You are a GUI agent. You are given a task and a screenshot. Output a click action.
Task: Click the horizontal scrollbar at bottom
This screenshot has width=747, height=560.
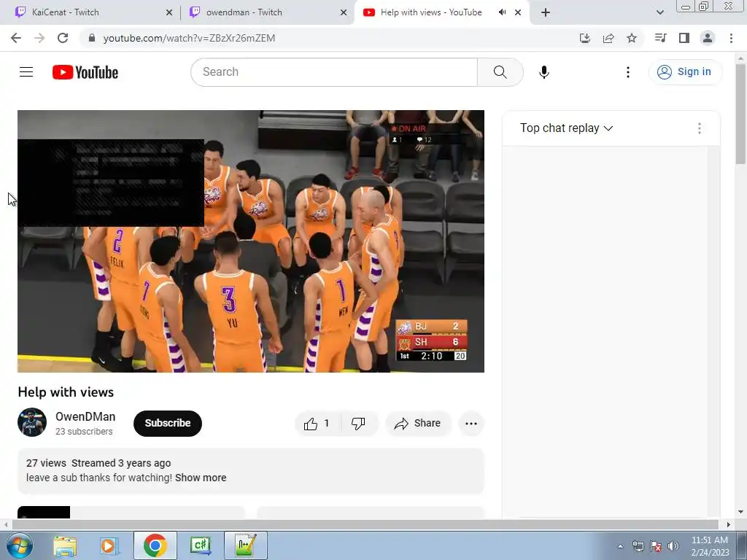click(365, 524)
